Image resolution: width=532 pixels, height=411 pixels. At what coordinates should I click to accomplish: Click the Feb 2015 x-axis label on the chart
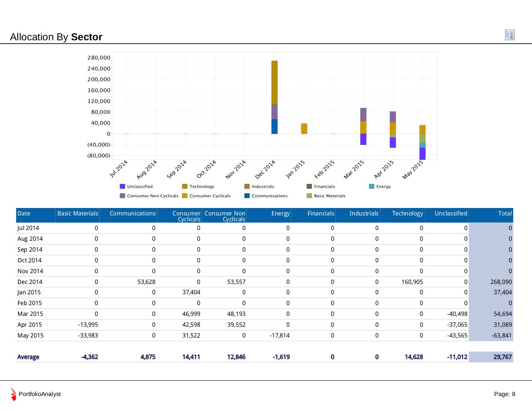tap(325, 169)
